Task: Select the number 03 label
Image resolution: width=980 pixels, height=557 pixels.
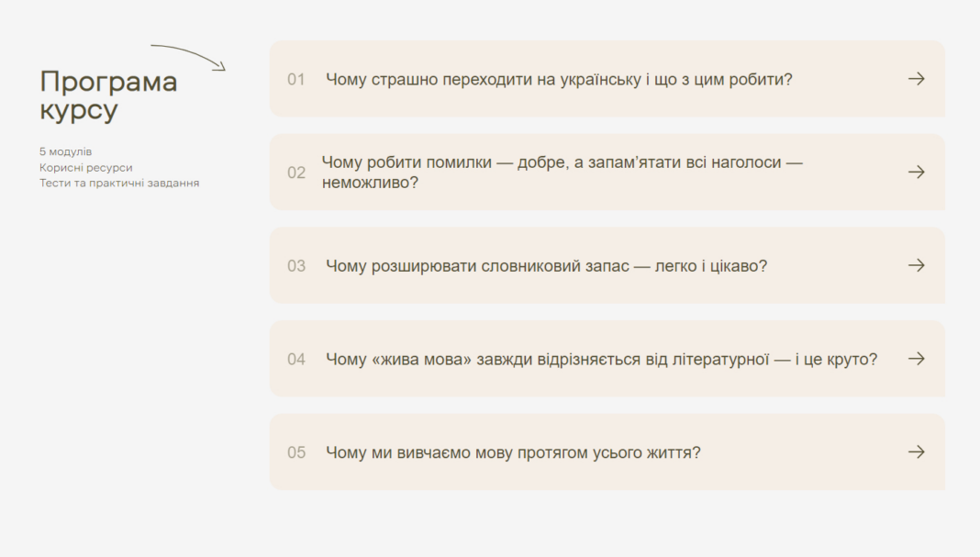Action: (x=296, y=266)
